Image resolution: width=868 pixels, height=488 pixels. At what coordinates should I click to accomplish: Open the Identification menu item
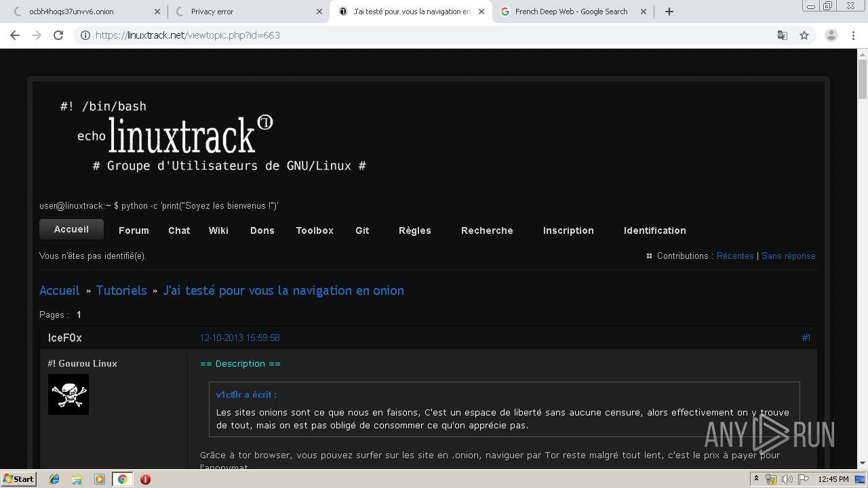[654, 230]
